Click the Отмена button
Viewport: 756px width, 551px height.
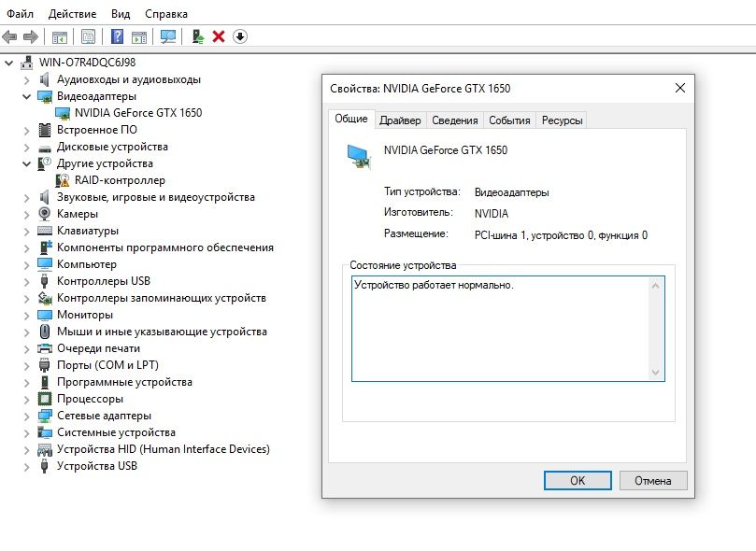(x=653, y=481)
